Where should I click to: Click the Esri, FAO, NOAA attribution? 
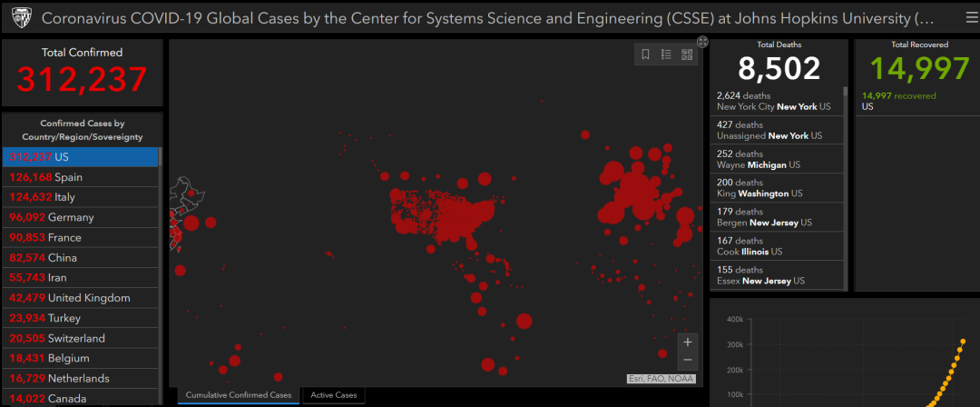point(661,378)
